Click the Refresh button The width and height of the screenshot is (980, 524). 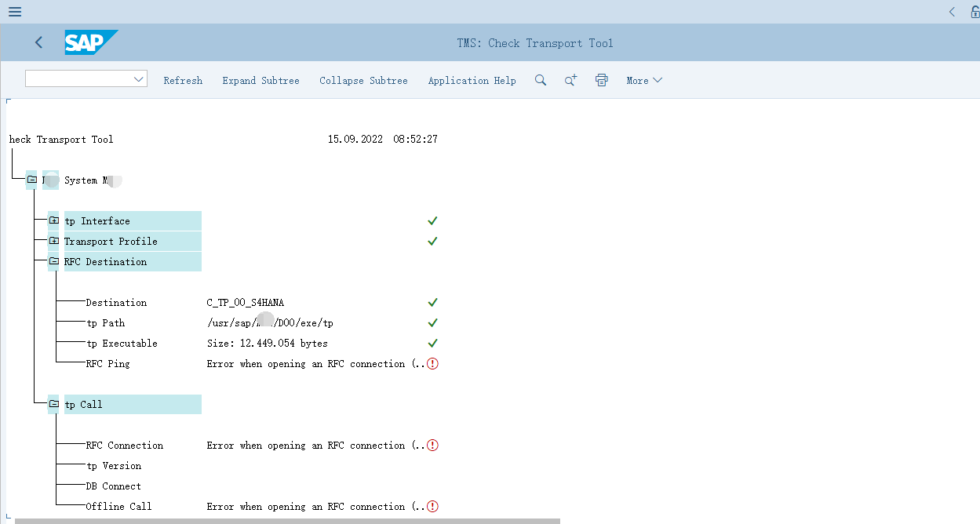(x=183, y=81)
